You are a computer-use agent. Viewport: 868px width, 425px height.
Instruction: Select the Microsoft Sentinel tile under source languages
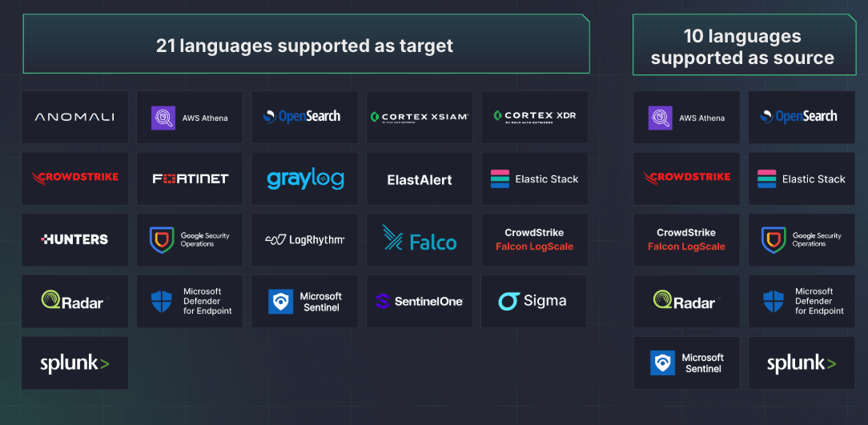(686, 363)
